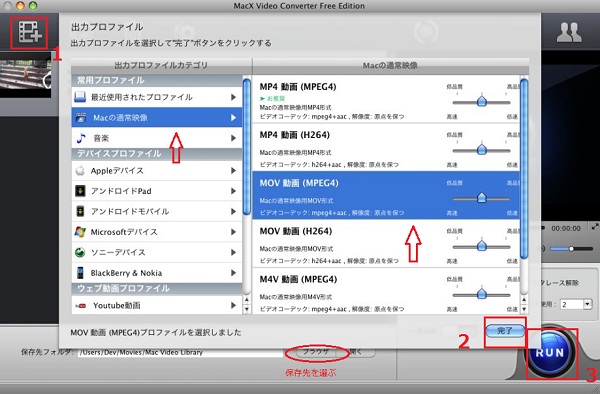Choose the 音楽 category row

pyautogui.click(x=157, y=138)
